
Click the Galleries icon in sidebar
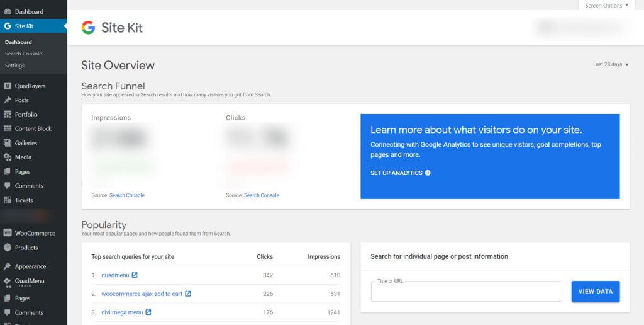click(x=8, y=143)
